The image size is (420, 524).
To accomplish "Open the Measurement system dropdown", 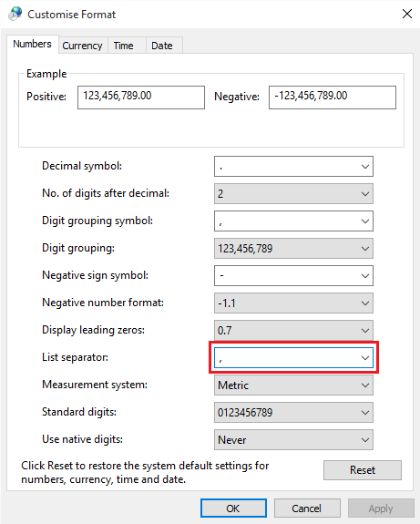I will [293, 385].
